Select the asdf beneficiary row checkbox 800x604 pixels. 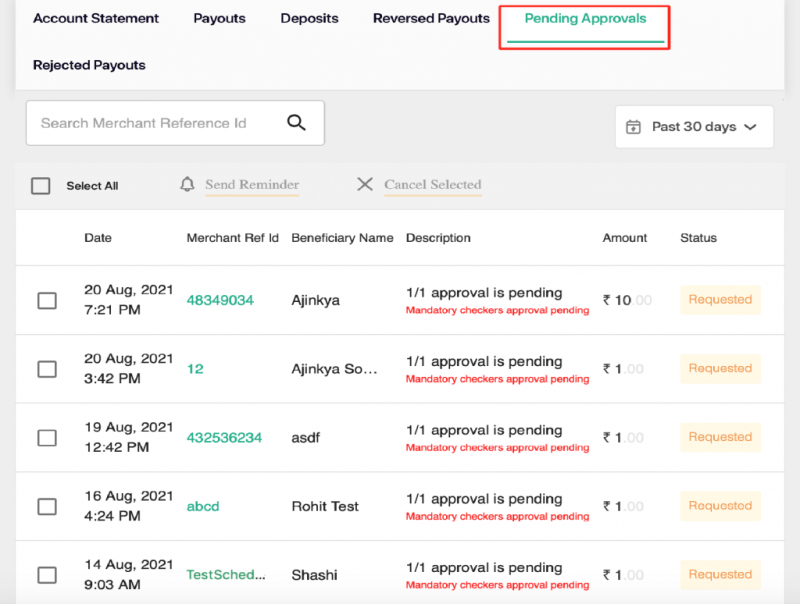47,438
